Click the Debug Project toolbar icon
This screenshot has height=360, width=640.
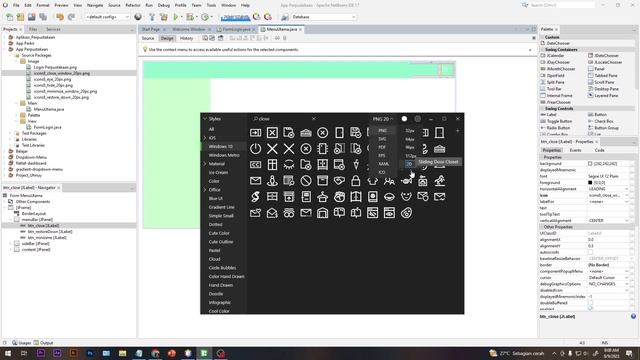point(190,17)
